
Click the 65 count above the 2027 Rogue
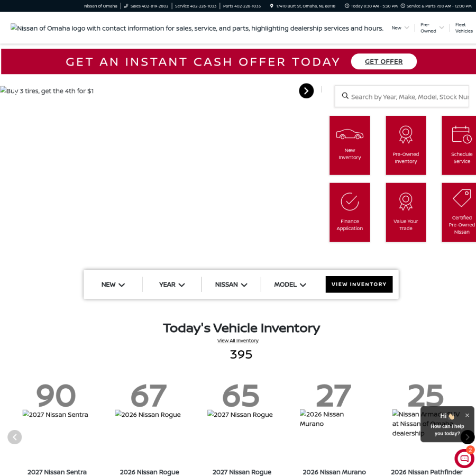pyautogui.click(x=241, y=396)
